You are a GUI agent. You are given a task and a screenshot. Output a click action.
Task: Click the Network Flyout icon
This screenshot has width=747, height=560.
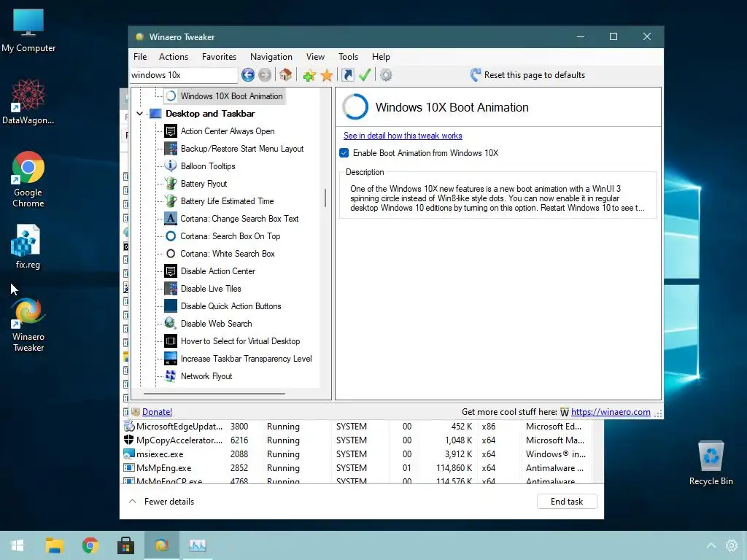tap(171, 376)
